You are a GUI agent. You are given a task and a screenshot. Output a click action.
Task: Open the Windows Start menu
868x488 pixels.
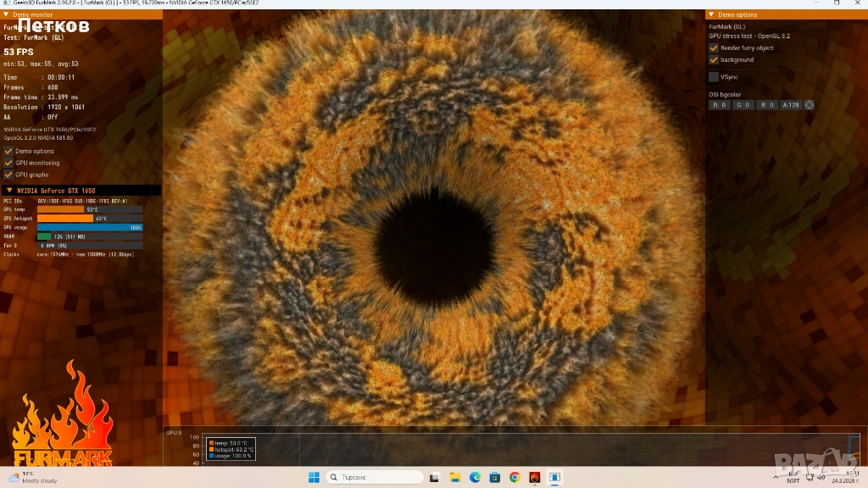(314, 477)
